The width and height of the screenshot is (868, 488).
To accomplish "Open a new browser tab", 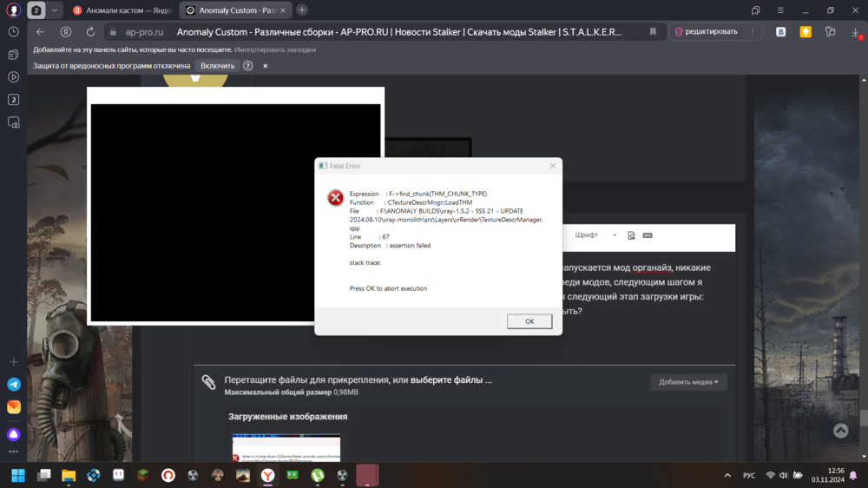I will point(302,10).
